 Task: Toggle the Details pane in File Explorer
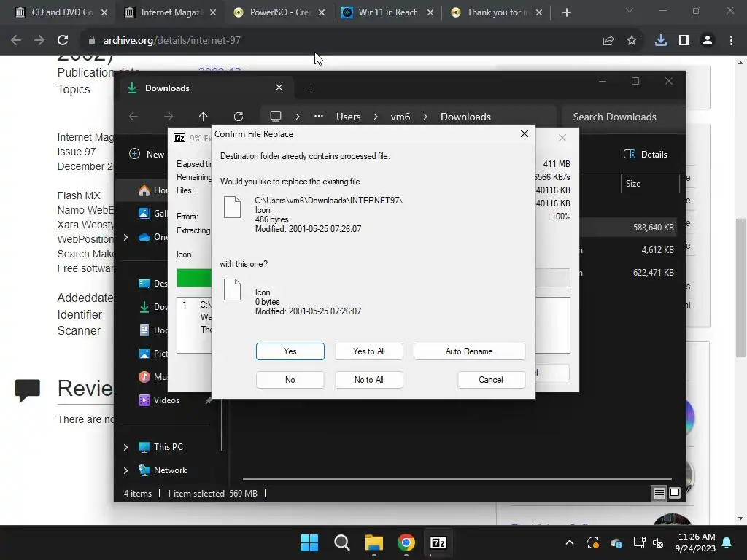(646, 155)
